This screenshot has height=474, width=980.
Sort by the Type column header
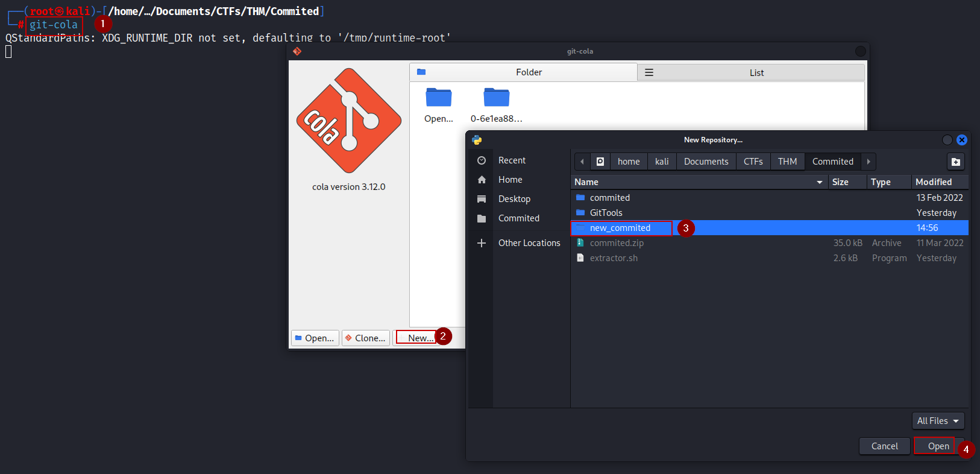[889, 182]
